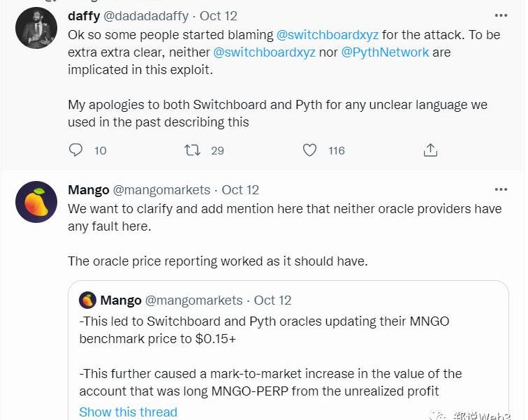
Task: Click the daffy display name
Action: (84, 15)
